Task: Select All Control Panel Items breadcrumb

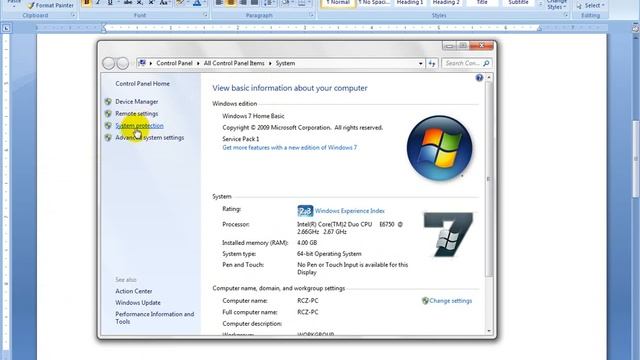Action: point(234,63)
